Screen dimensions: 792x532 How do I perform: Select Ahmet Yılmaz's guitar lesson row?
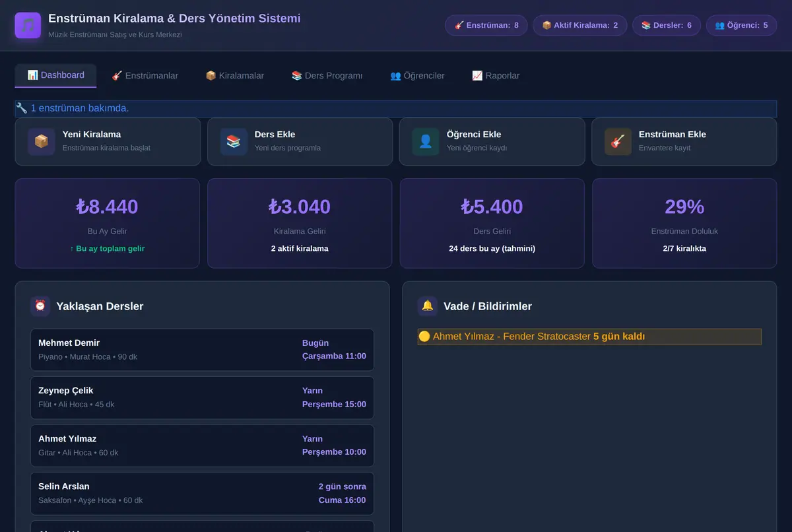coord(202,446)
